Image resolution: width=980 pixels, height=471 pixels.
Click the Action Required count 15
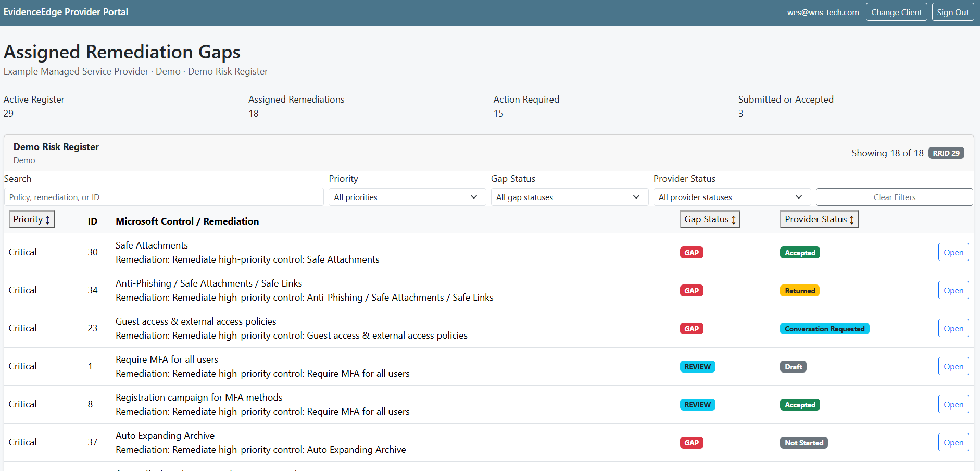[498, 114]
